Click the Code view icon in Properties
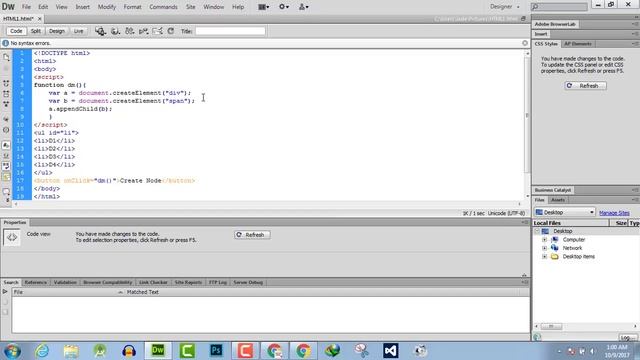Viewport: 640px width, 360px height. tap(11, 237)
